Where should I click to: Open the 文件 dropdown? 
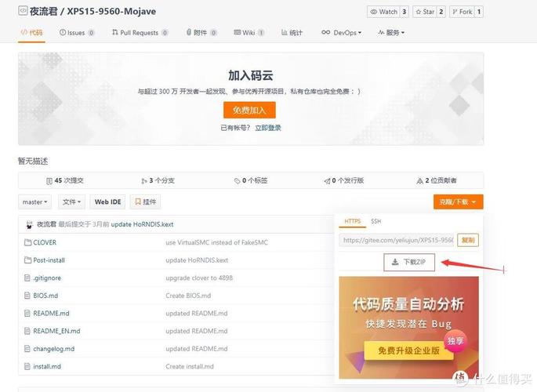(x=71, y=202)
